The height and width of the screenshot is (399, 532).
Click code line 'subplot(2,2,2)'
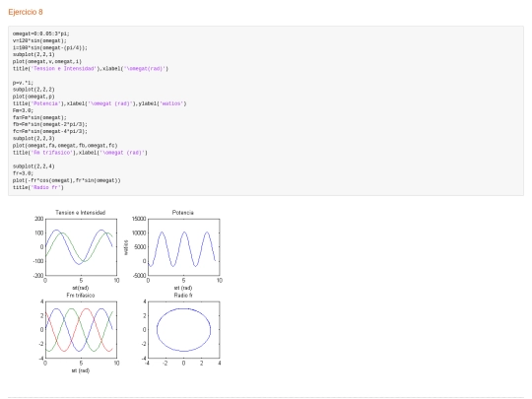tap(33, 90)
